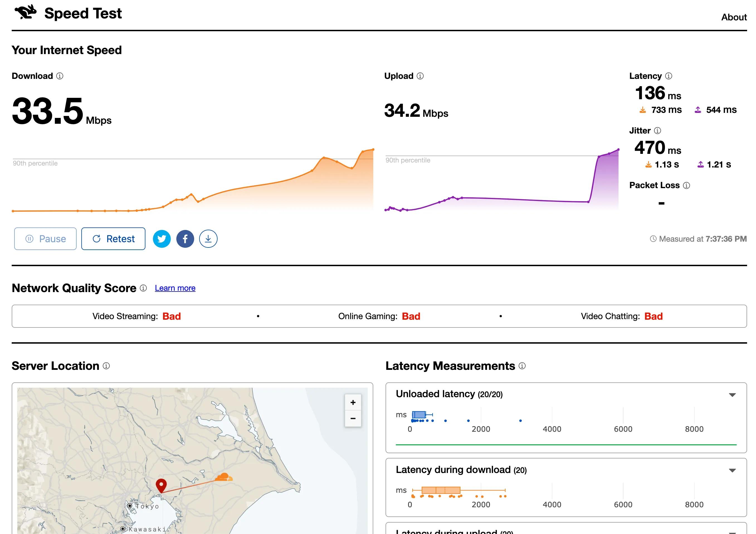This screenshot has width=756, height=534.
Task: Click the purple upload speed chart
Action: coord(502,180)
